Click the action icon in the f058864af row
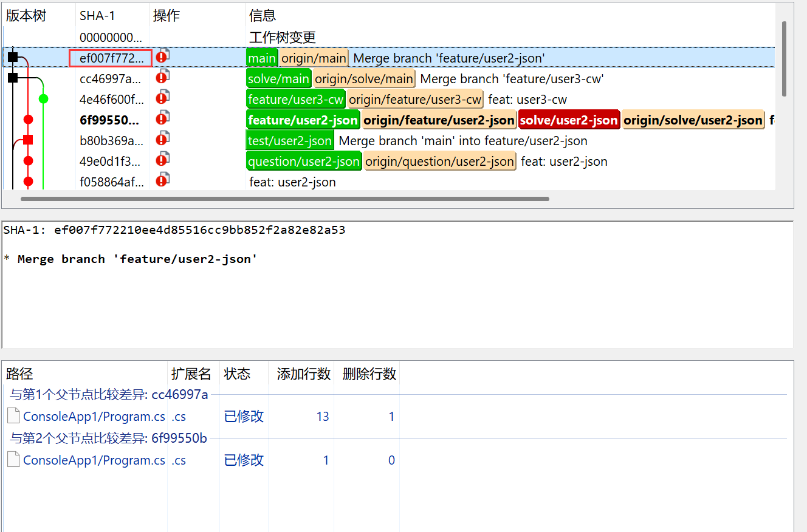The height and width of the screenshot is (532, 807). click(162, 180)
